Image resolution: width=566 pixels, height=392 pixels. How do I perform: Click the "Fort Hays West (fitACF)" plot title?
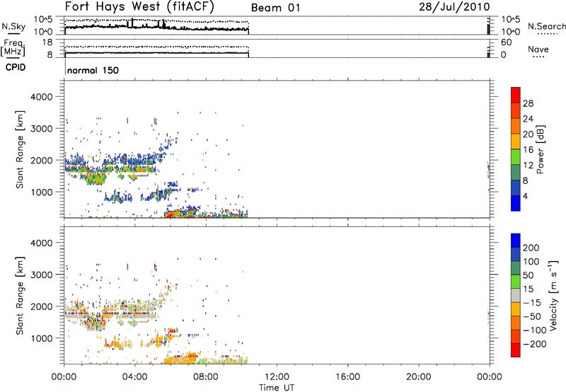click(139, 6)
